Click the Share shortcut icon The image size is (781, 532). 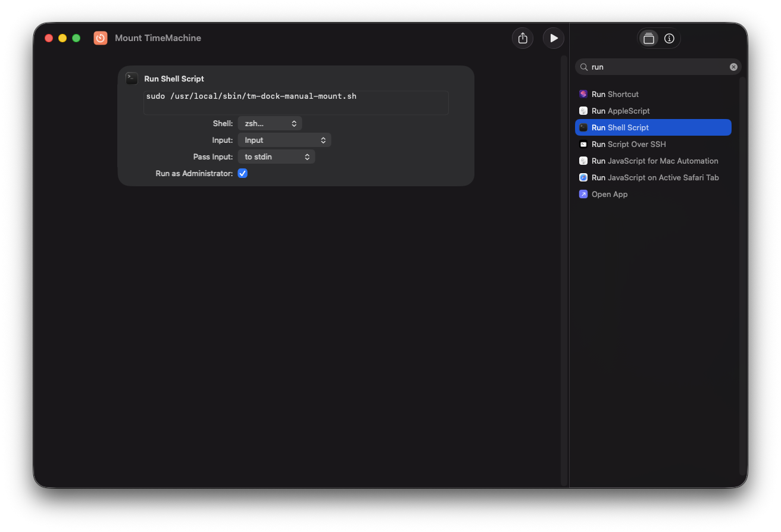click(523, 38)
